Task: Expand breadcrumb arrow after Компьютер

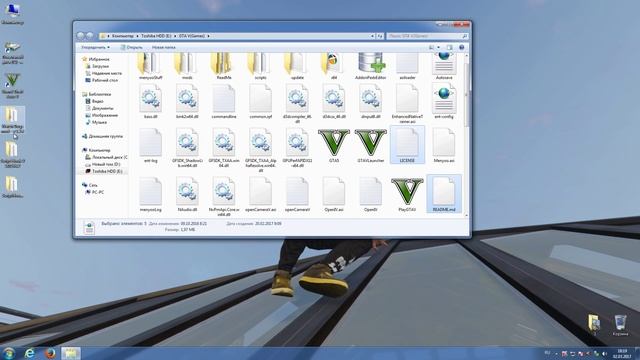Action: click(x=138, y=36)
